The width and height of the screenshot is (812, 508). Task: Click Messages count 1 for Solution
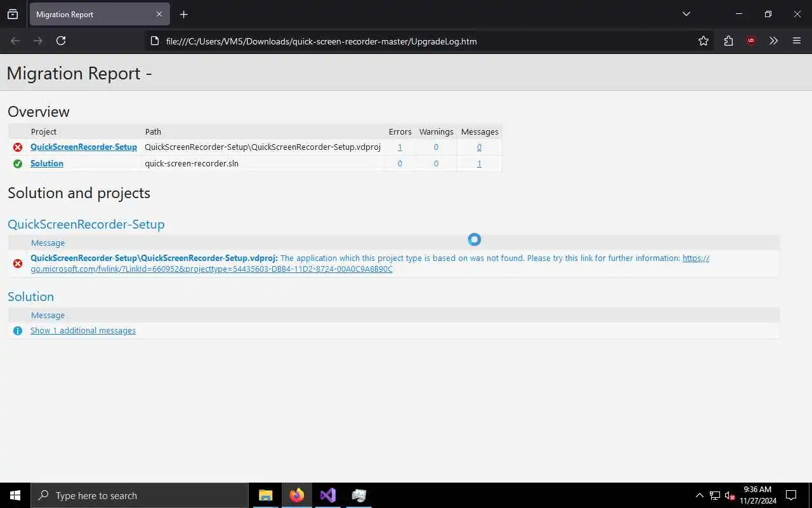(x=479, y=163)
